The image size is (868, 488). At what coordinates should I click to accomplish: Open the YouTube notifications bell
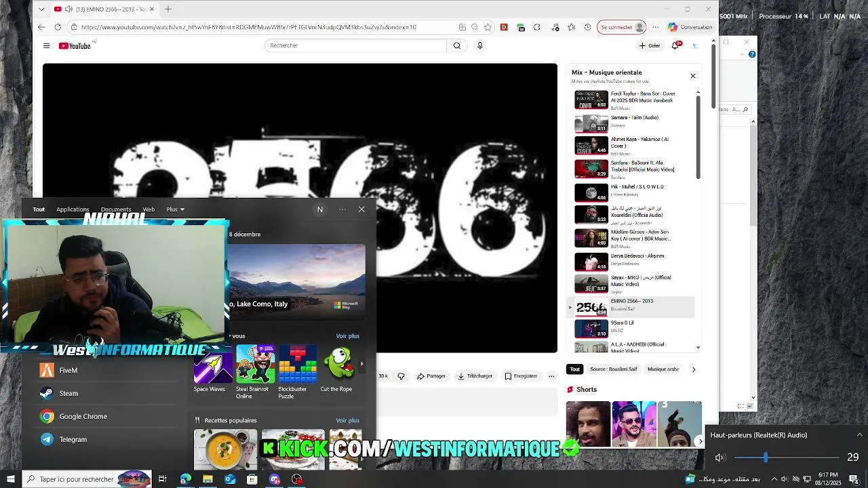tap(676, 45)
